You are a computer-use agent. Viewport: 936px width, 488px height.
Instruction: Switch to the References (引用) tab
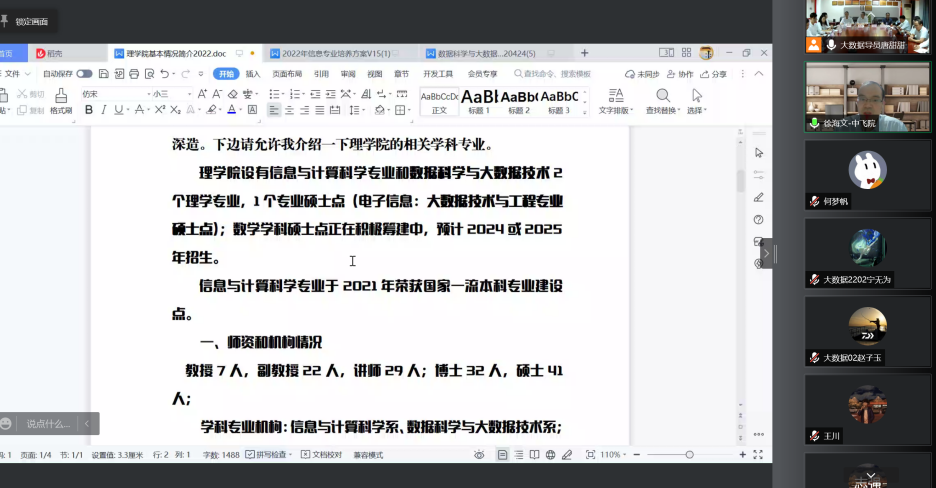[322, 74]
